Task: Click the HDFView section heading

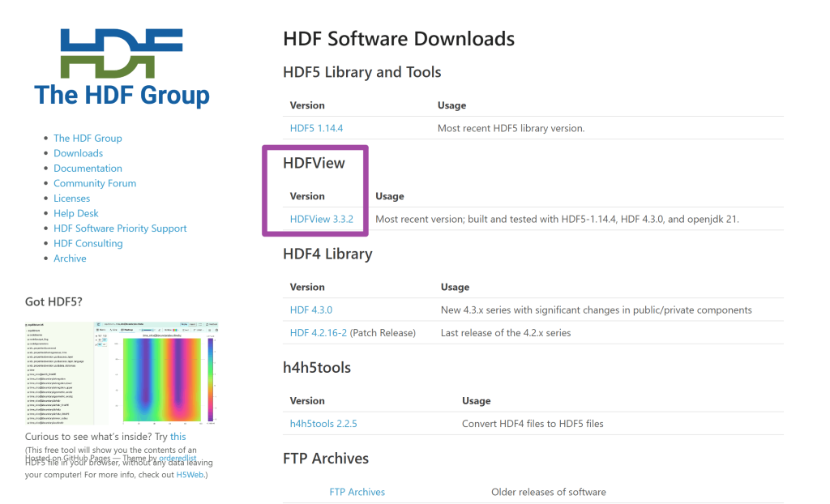Action: 314,163
